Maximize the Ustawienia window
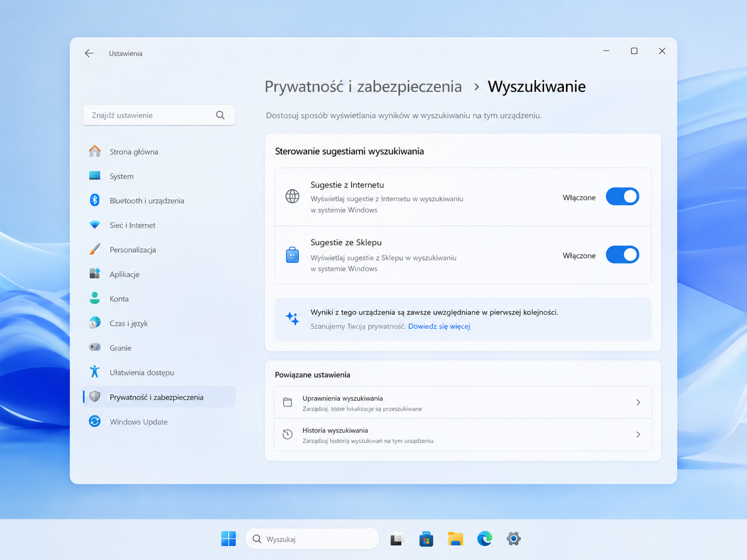The image size is (747, 560). [634, 51]
